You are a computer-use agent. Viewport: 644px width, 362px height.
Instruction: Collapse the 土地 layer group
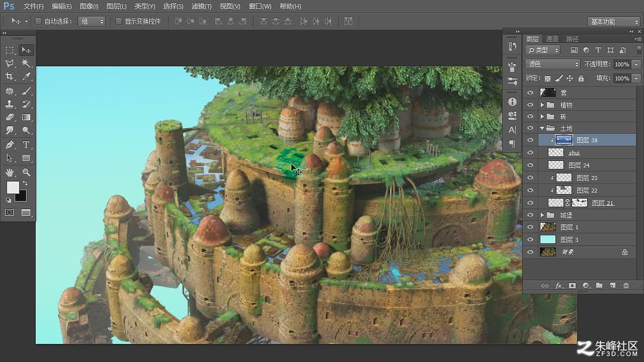tap(542, 128)
